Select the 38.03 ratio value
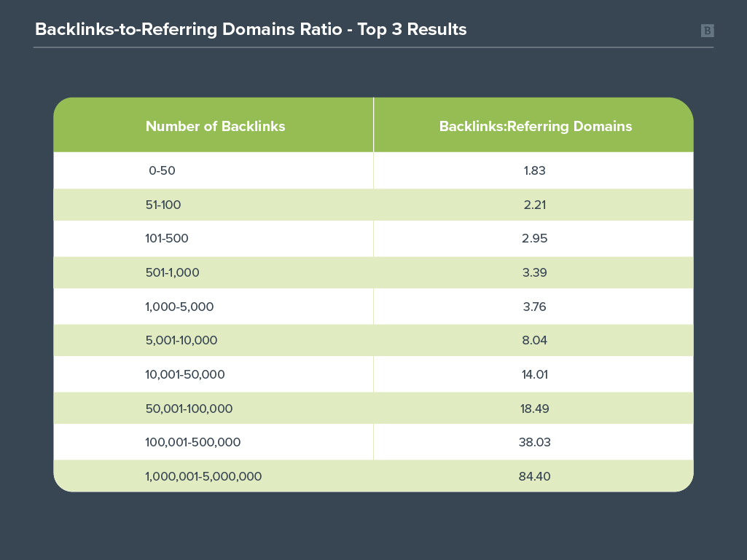Screen dimensions: 747x560 click(534, 442)
